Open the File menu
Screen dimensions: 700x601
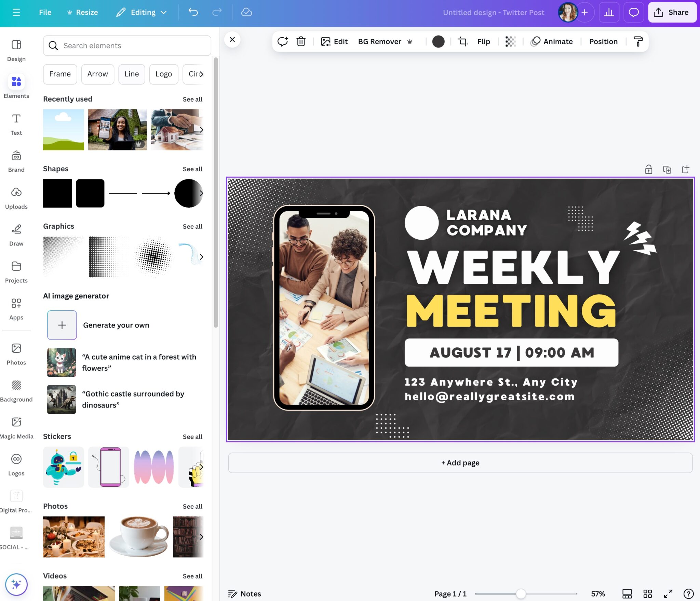pyautogui.click(x=45, y=13)
